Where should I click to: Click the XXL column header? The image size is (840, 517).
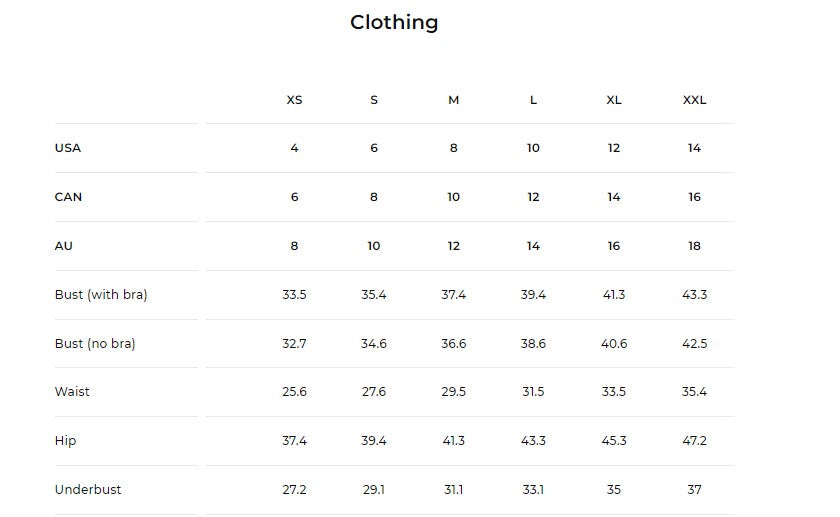coord(694,100)
